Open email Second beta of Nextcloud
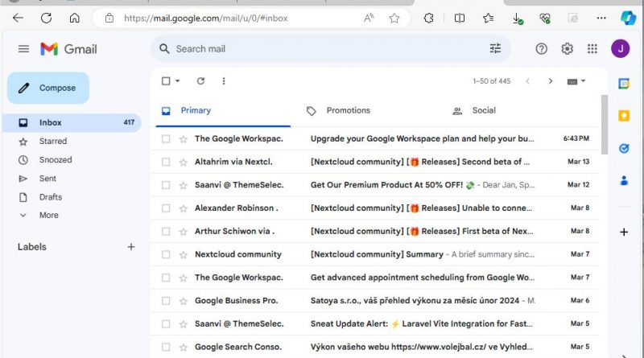 pos(419,162)
